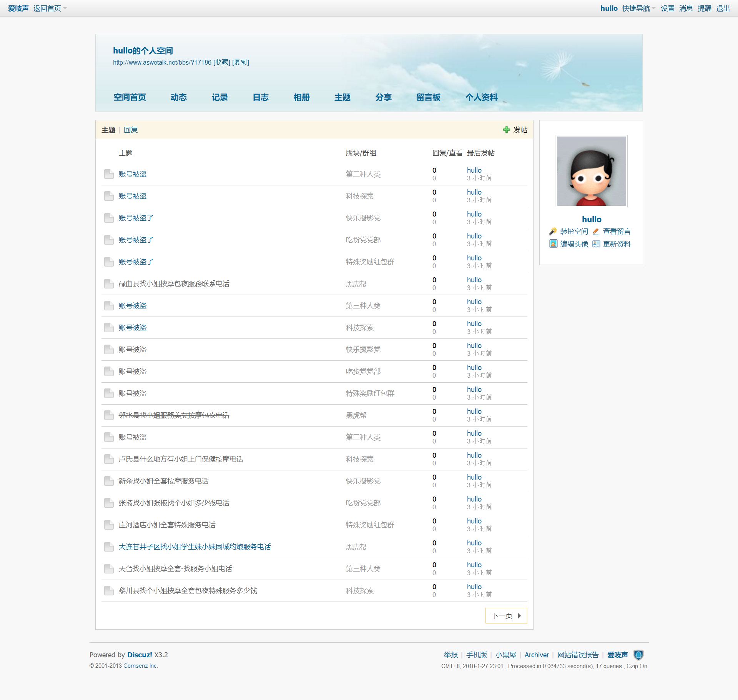
Task: Open the struck-through 大连甘井子区 thread title
Action: [195, 547]
